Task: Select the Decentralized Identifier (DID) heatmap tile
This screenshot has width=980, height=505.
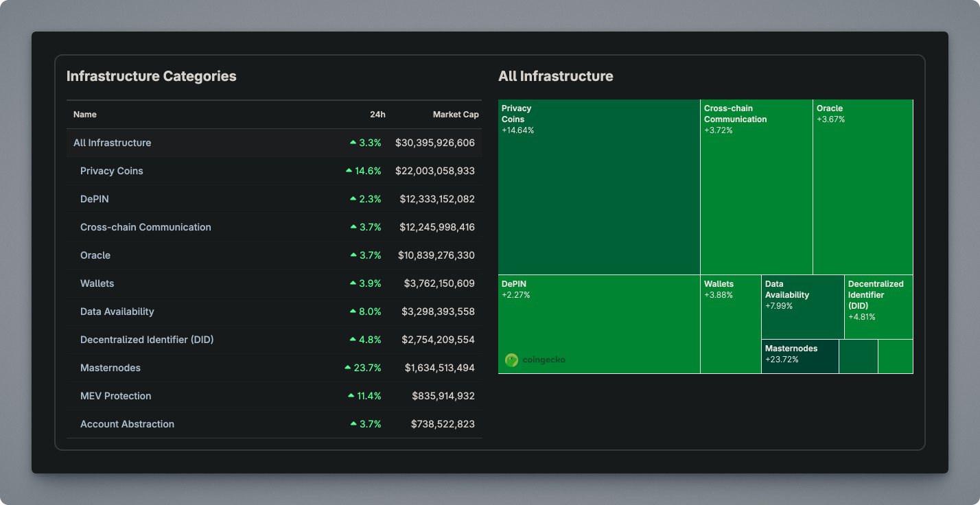Action: tap(878, 305)
